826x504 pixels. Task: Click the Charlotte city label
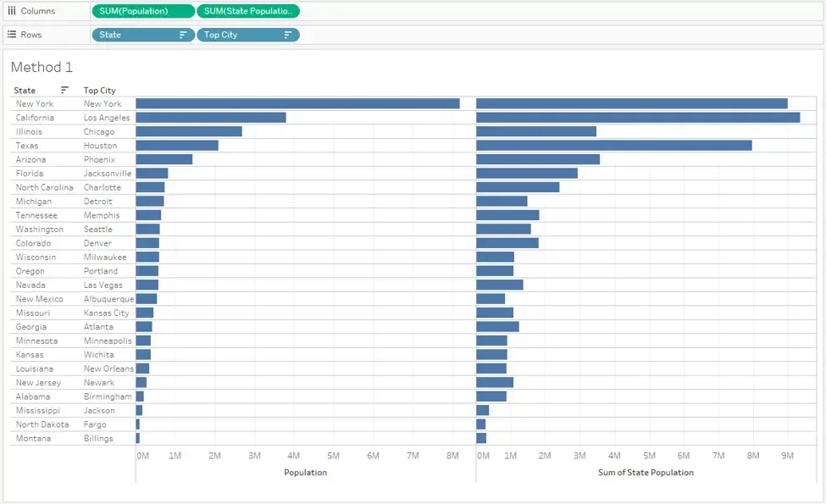tap(103, 187)
